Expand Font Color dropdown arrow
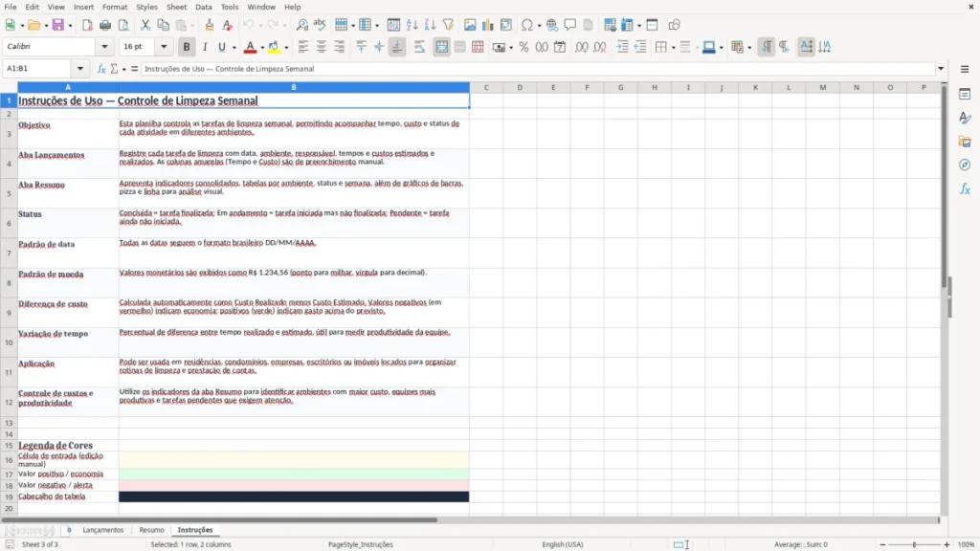This screenshot has height=551, width=980. pyautogui.click(x=262, y=48)
